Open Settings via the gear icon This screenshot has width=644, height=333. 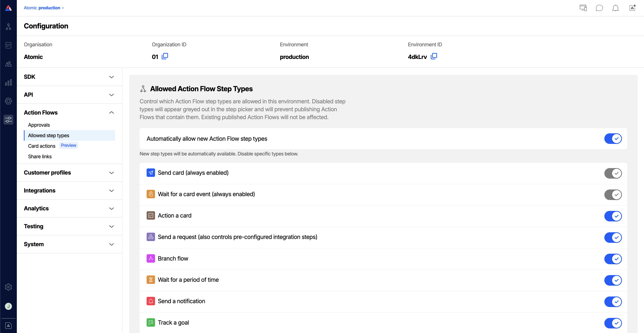(x=8, y=287)
